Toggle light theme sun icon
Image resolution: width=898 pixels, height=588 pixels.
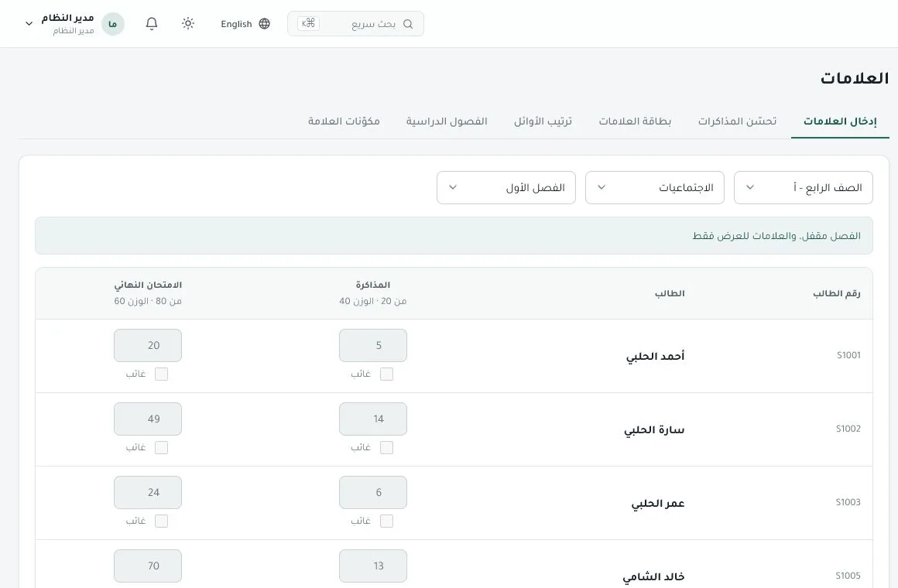click(188, 23)
